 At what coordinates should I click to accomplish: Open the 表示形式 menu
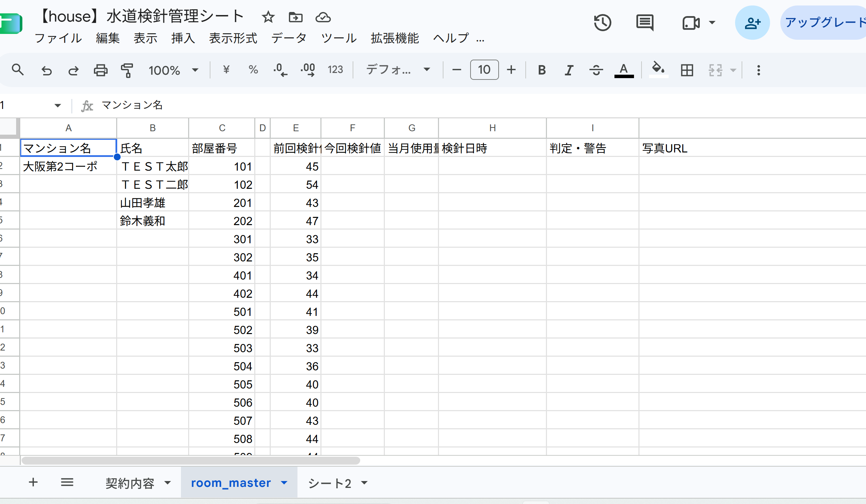[233, 38]
